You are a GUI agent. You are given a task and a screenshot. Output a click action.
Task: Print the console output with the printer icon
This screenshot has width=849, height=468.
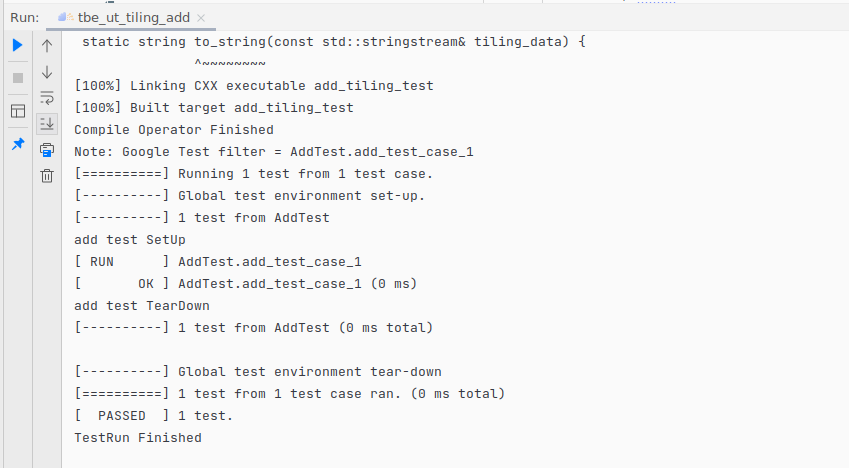point(47,150)
